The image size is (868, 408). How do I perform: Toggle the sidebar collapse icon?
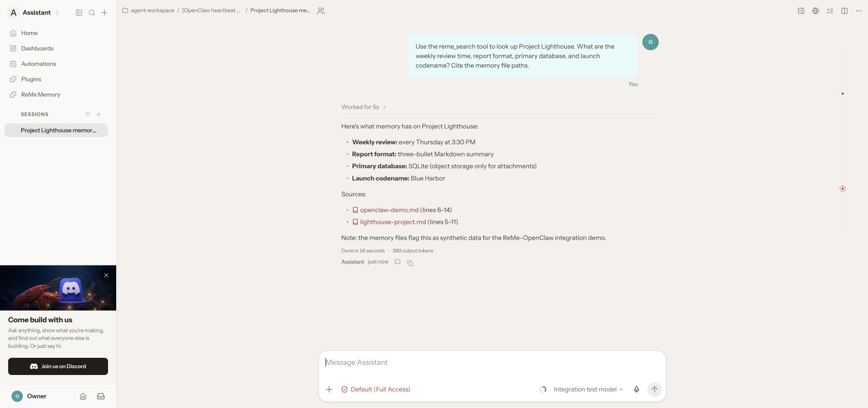pyautogui.click(x=79, y=13)
